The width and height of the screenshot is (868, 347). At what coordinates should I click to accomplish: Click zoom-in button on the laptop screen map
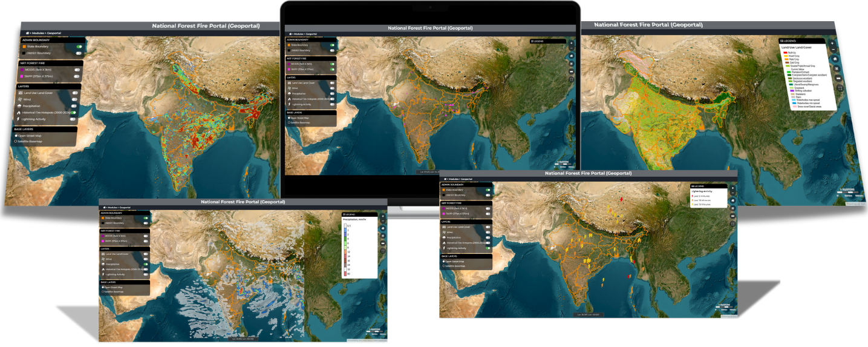[572, 43]
